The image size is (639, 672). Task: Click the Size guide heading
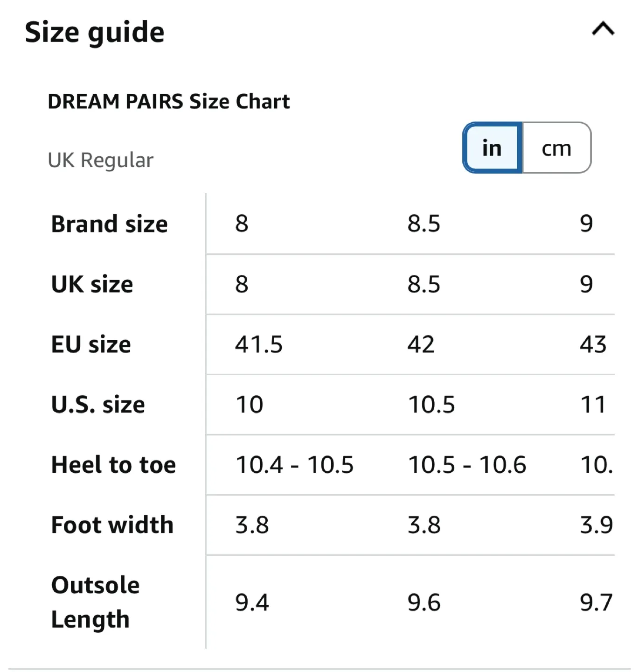[95, 32]
